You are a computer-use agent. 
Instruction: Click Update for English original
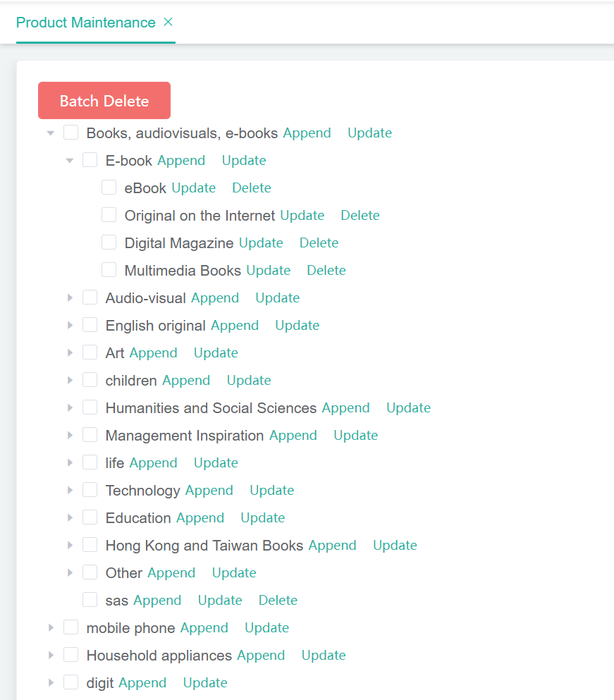297,326
